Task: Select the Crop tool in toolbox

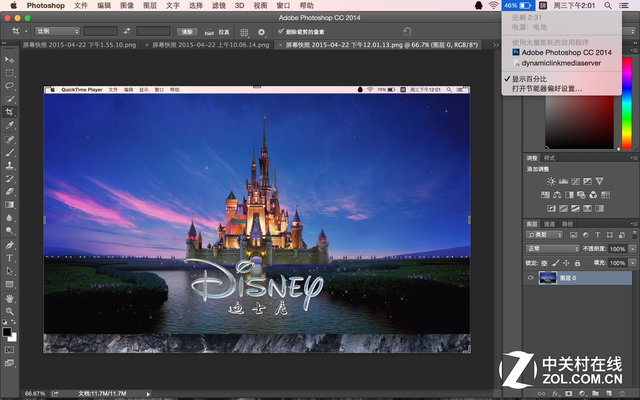Action: [x=9, y=112]
